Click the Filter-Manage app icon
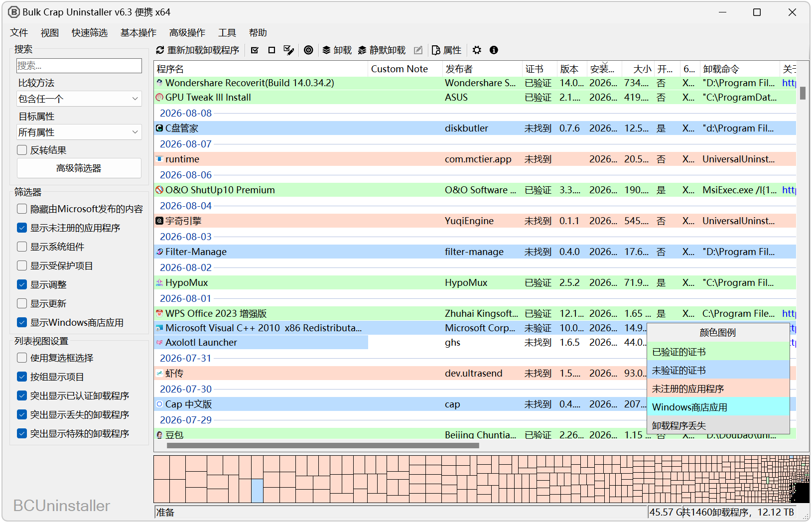This screenshot has width=812, height=523. tap(159, 252)
